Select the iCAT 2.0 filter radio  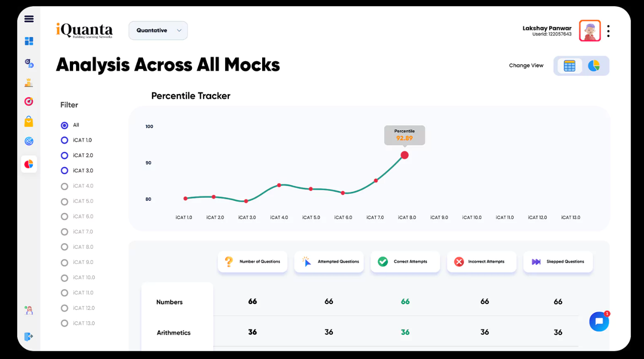click(65, 156)
